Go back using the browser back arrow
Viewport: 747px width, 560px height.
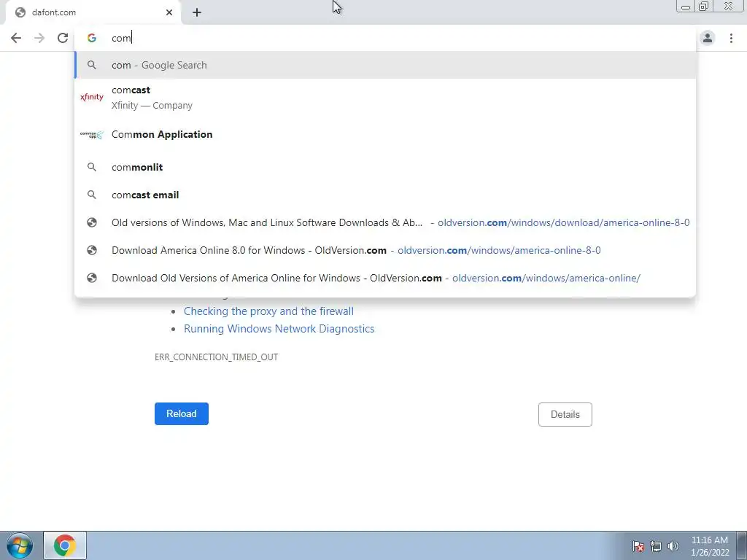tap(16, 38)
